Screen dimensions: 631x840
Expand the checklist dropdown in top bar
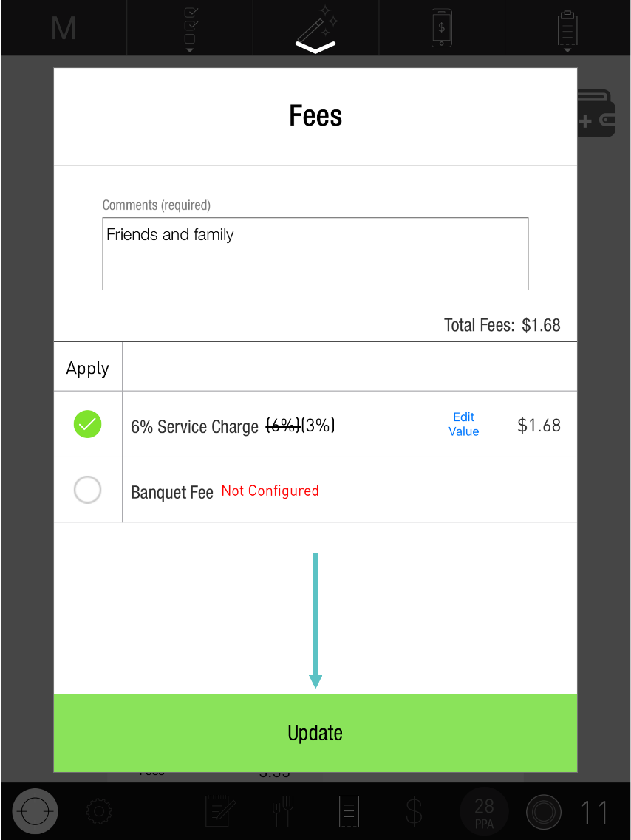190,30
